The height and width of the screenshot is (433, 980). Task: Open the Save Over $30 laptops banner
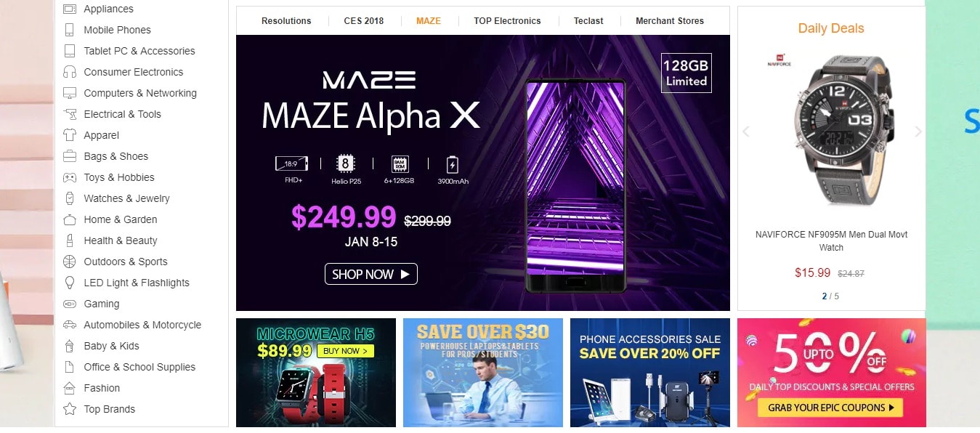pyautogui.click(x=483, y=373)
